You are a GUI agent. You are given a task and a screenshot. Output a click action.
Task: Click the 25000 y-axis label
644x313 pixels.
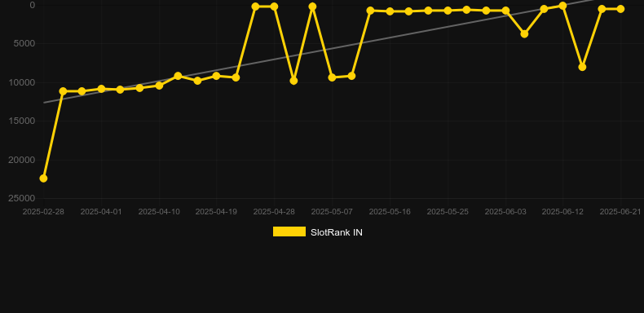tap(21, 198)
